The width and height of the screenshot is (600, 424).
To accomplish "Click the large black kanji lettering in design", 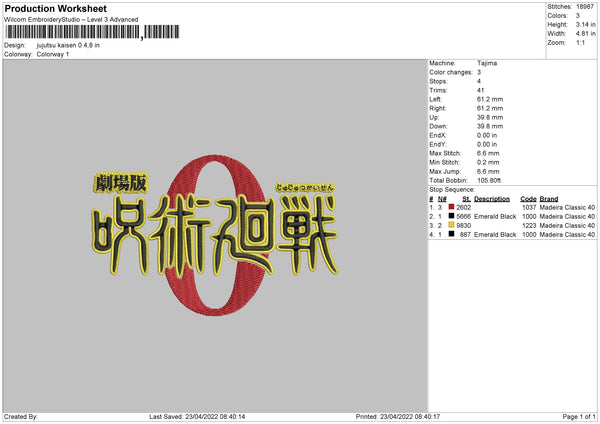I will (x=214, y=234).
